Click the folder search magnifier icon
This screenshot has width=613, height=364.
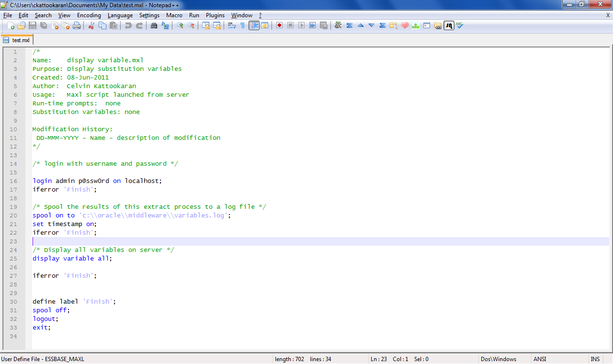point(394,25)
